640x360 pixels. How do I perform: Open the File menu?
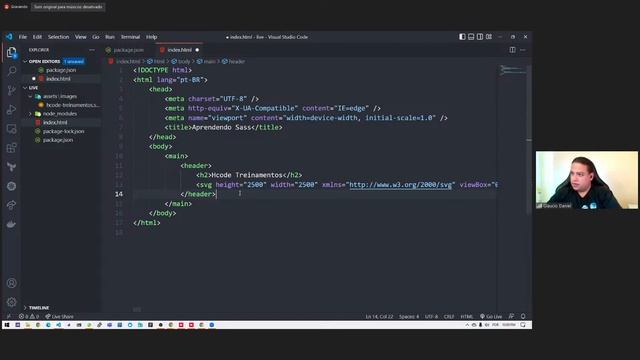(x=23, y=37)
